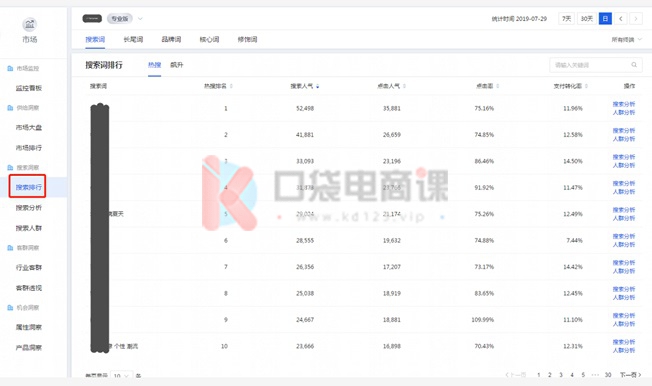652x386 pixels.
Task: Sort by the 点击率 column arrows
Action: [498, 86]
